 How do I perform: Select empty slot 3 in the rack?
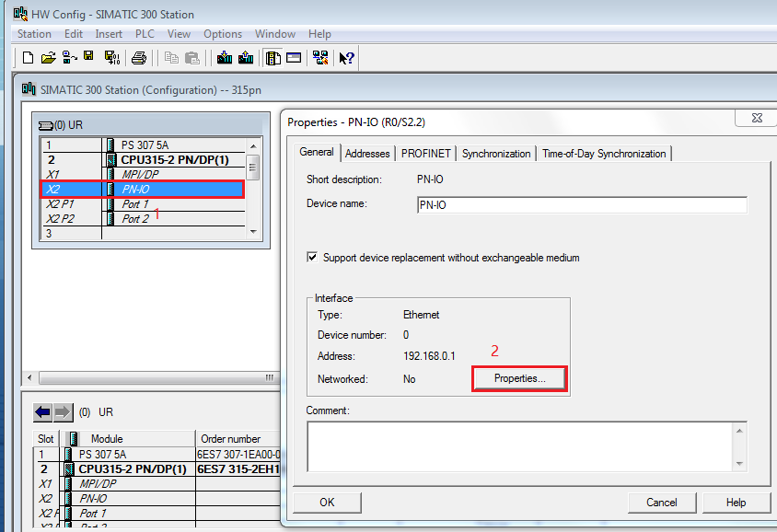click(144, 233)
